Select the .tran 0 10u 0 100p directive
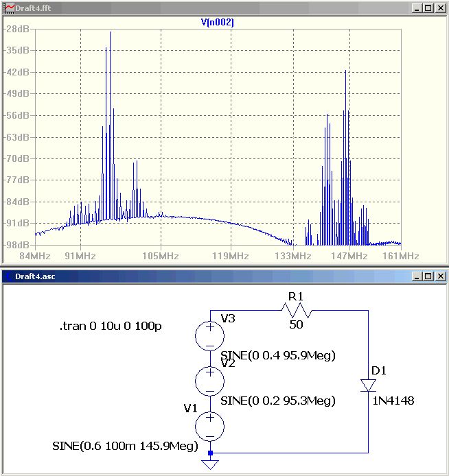 (x=111, y=326)
